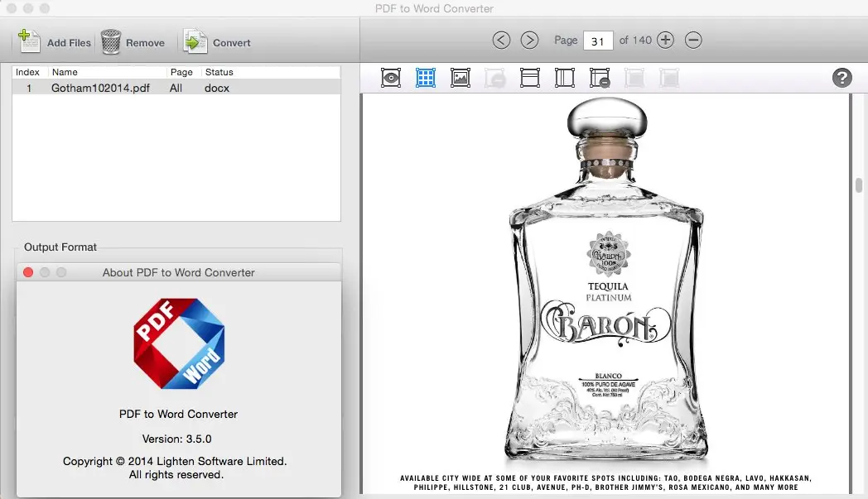This screenshot has width=868, height=499.
Task: Click the vertical scrollbar thumb in preview
Action: (859, 185)
